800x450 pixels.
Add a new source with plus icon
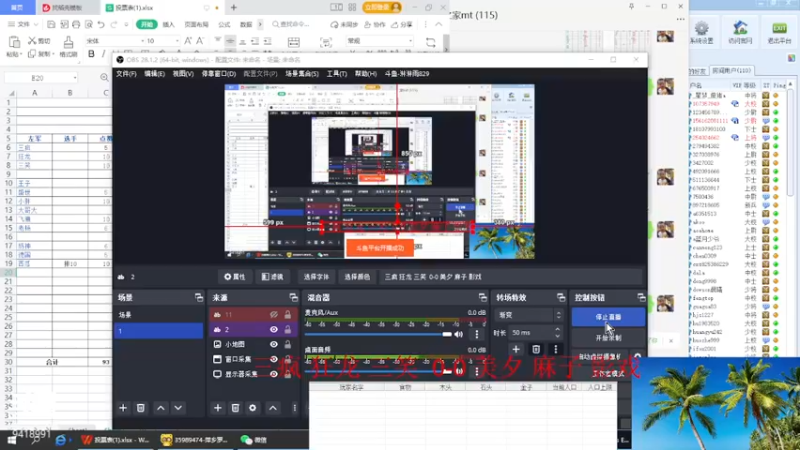[x=217, y=408]
